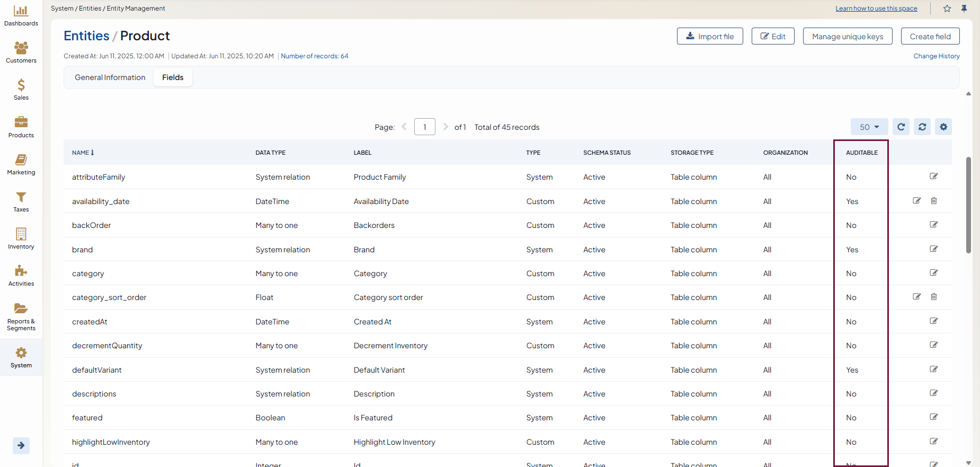
Task: Click the page number input field
Action: click(x=424, y=127)
